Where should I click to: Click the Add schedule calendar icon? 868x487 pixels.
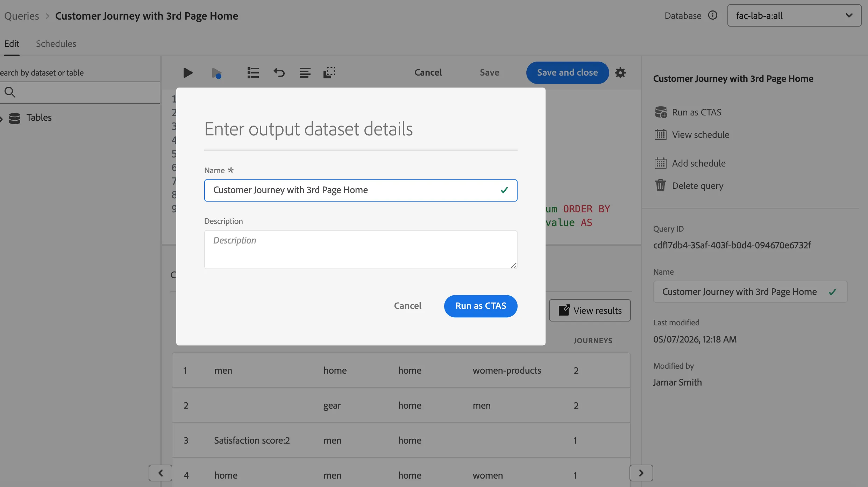tap(661, 163)
